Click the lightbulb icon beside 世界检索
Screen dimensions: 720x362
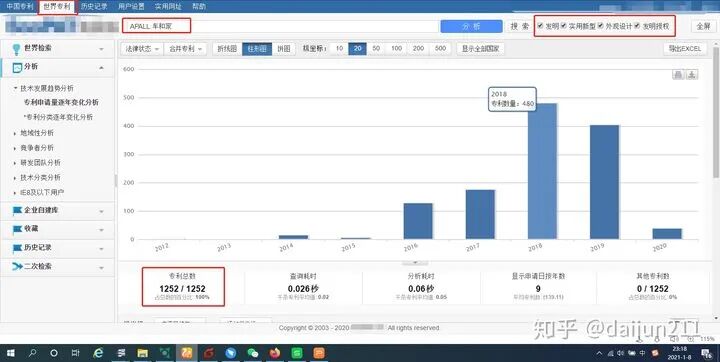pyautogui.click(x=17, y=49)
